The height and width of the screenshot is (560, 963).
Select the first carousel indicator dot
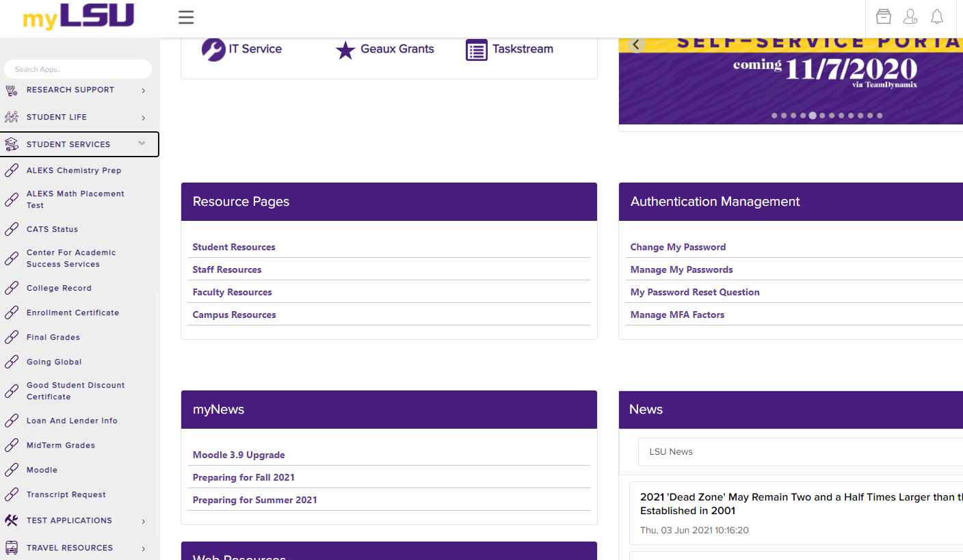(x=774, y=116)
